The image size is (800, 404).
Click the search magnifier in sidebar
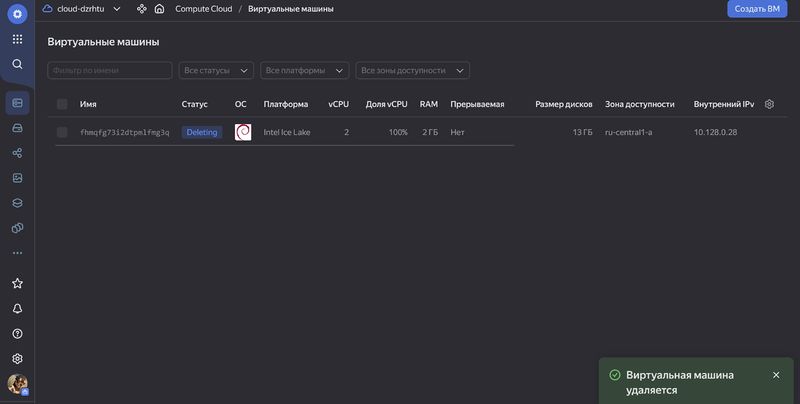[x=17, y=64]
